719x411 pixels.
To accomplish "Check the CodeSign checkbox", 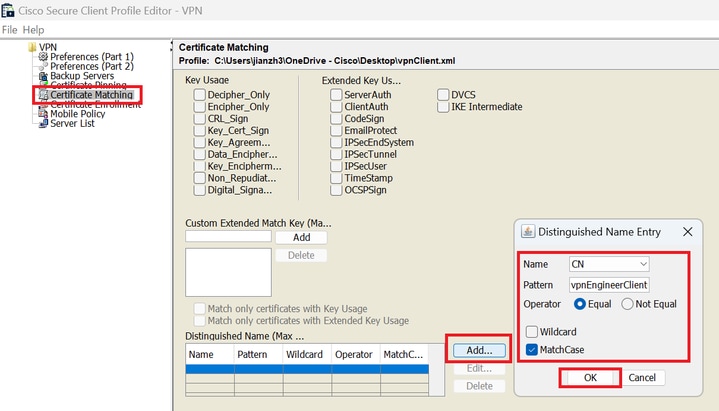I will [x=336, y=119].
